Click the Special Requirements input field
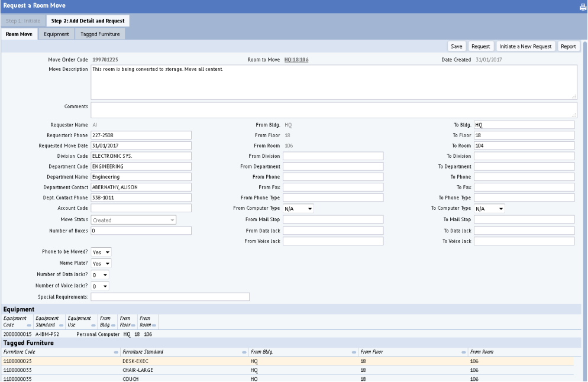The height and width of the screenshot is (382, 588). (170, 297)
